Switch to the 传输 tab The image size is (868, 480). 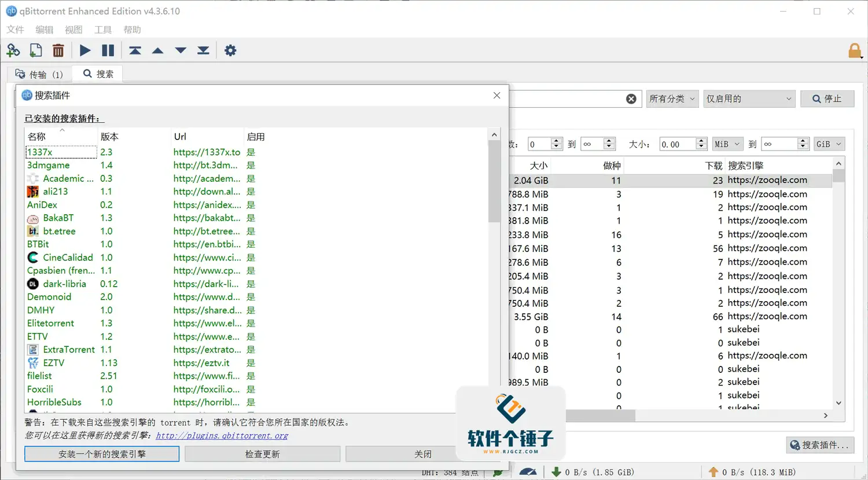pyautogui.click(x=39, y=74)
